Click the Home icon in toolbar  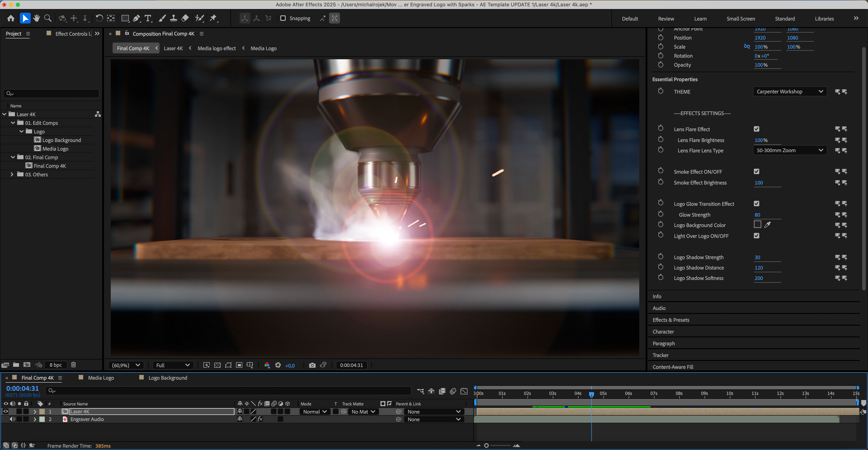click(11, 18)
